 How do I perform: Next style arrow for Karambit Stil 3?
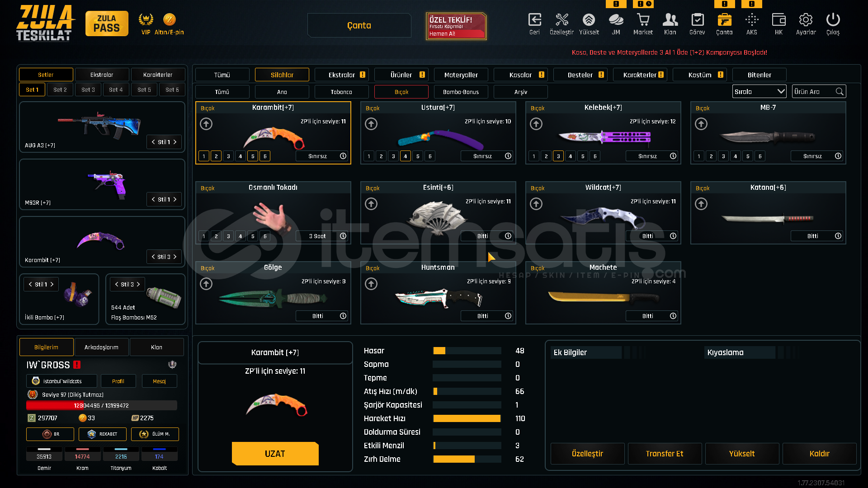(175, 257)
